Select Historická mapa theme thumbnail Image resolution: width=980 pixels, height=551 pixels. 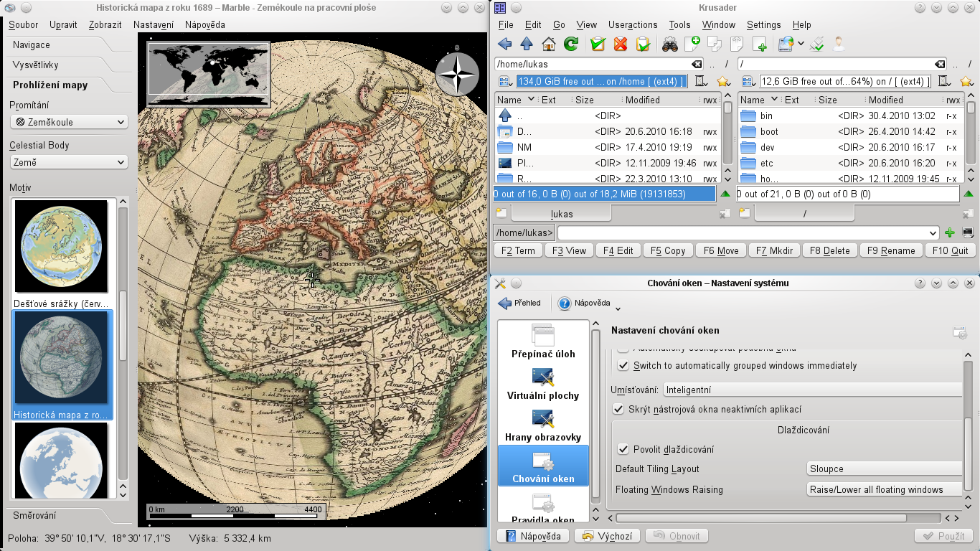pos(61,357)
